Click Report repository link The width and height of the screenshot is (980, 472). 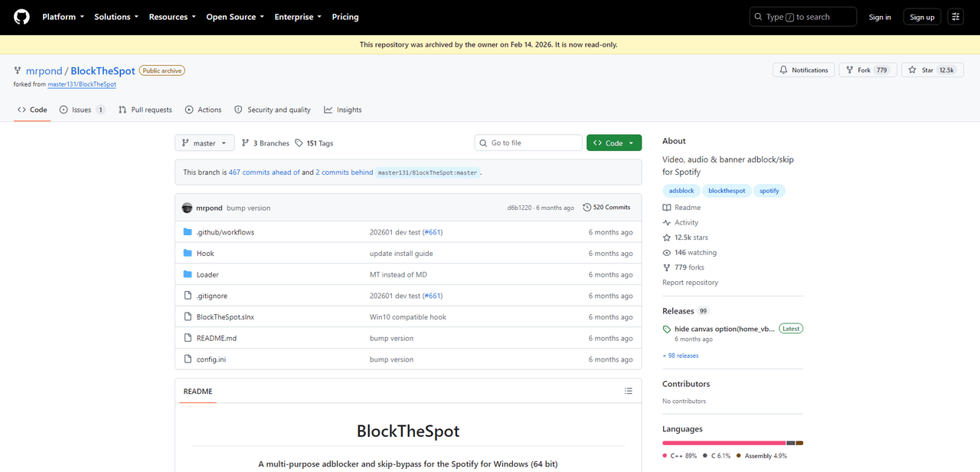(690, 283)
